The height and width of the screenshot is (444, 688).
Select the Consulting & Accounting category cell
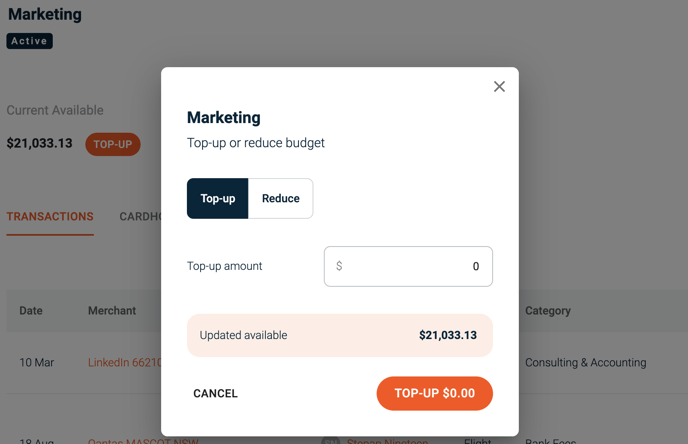point(586,362)
